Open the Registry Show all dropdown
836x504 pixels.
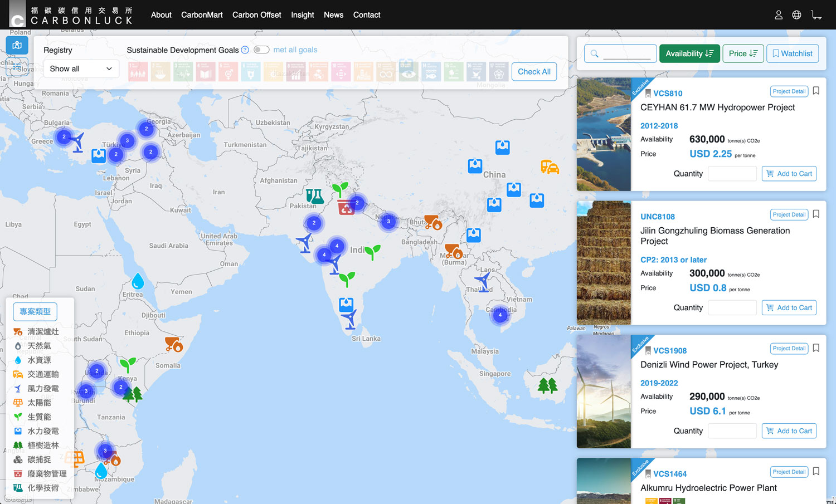pyautogui.click(x=81, y=68)
